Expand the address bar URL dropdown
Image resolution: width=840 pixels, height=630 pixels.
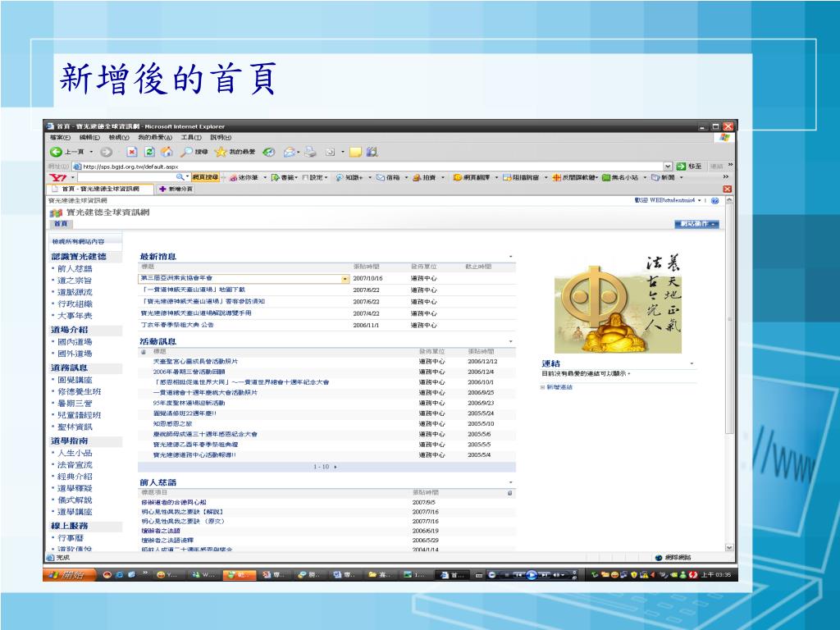(668, 166)
